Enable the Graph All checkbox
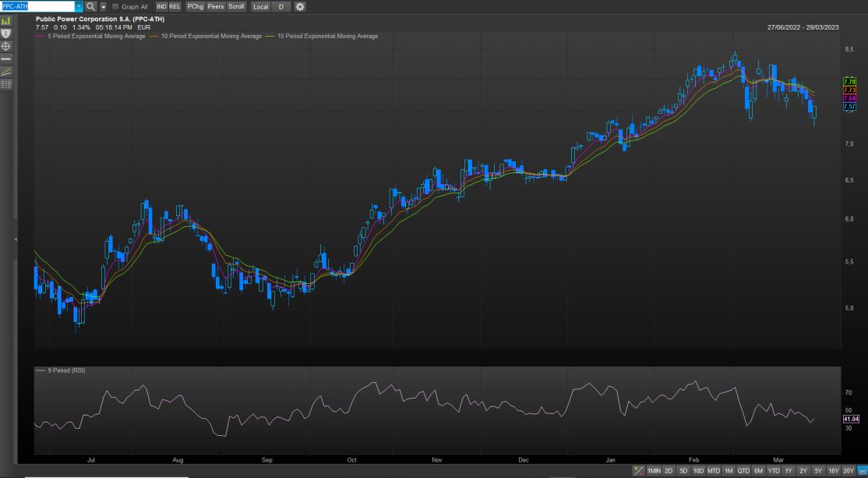Screen dimensions: 868x478 116,6
